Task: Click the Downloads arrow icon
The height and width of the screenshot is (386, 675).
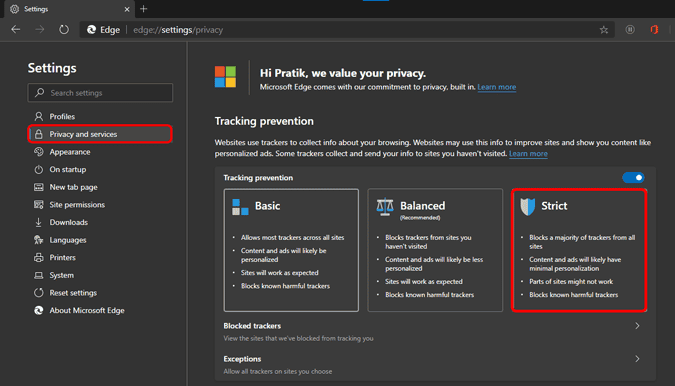Action: pos(39,222)
